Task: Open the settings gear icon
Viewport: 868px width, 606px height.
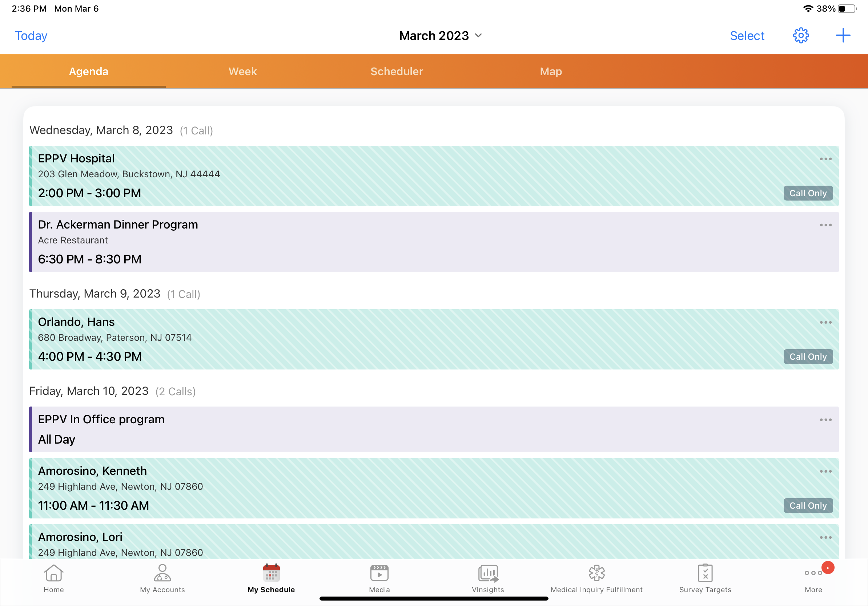Action: point(800,36)
